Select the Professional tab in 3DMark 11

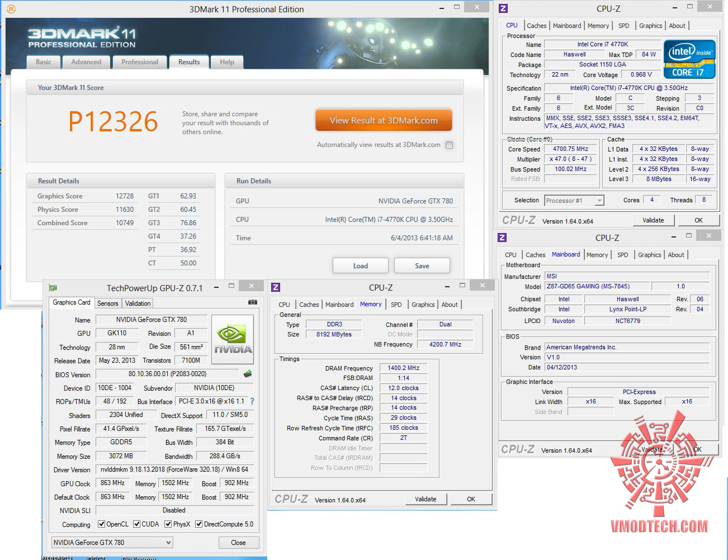pyautogui.click(x=140, y=62)
